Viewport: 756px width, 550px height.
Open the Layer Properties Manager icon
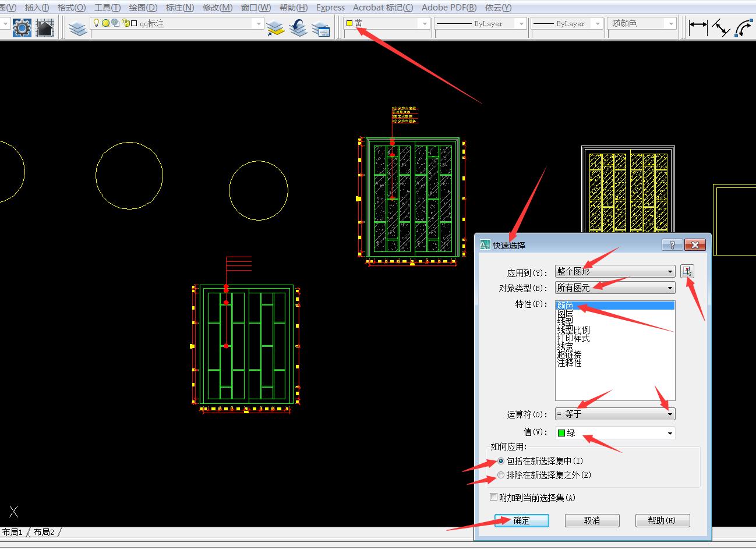coord(77,27)
